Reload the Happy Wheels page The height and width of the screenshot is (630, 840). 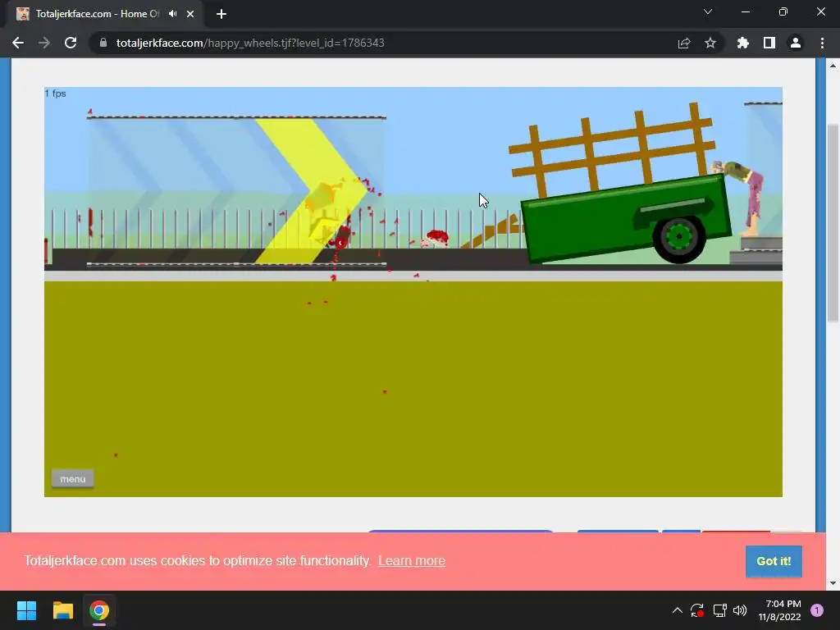point(71,43)
